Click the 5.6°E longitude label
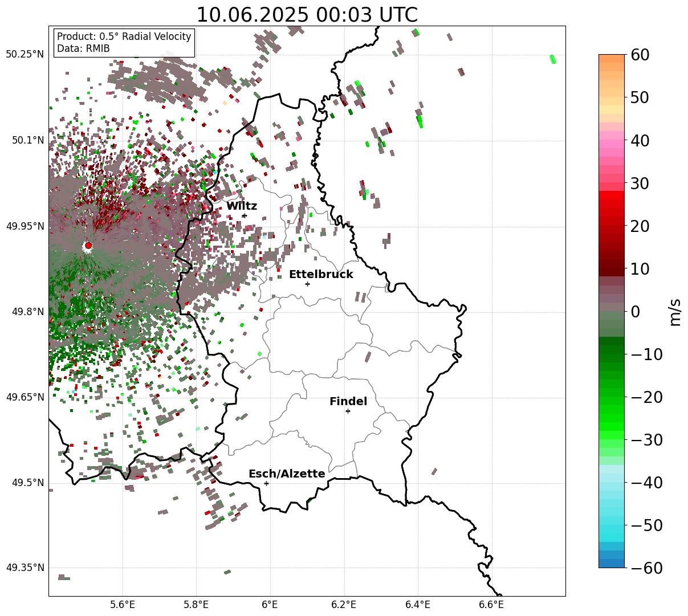 [x=123, y=605]
